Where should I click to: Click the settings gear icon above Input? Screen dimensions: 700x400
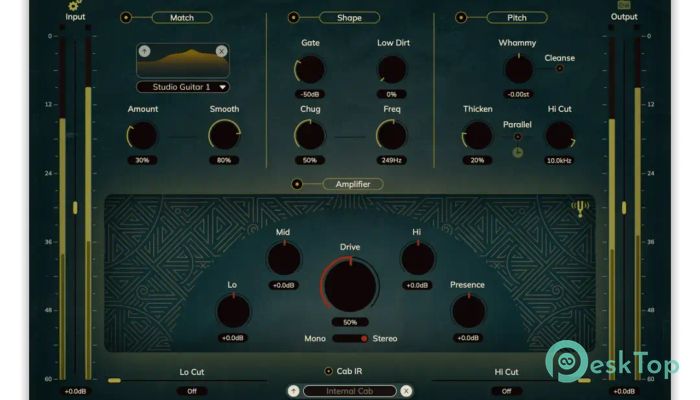point(74,6)
